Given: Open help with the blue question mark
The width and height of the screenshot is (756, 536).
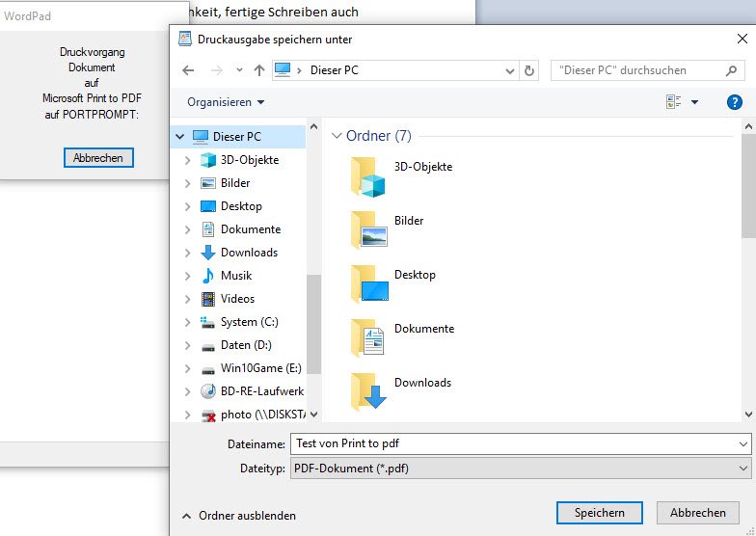Looking at the screenshot, I should (x=735, y=102).
